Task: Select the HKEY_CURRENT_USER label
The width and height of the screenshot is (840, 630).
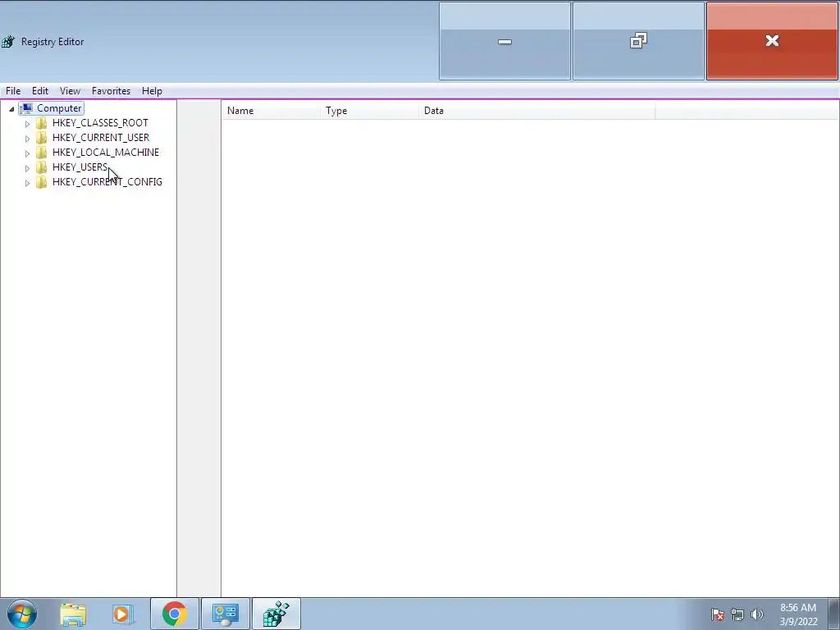Action: coord(101,138)
